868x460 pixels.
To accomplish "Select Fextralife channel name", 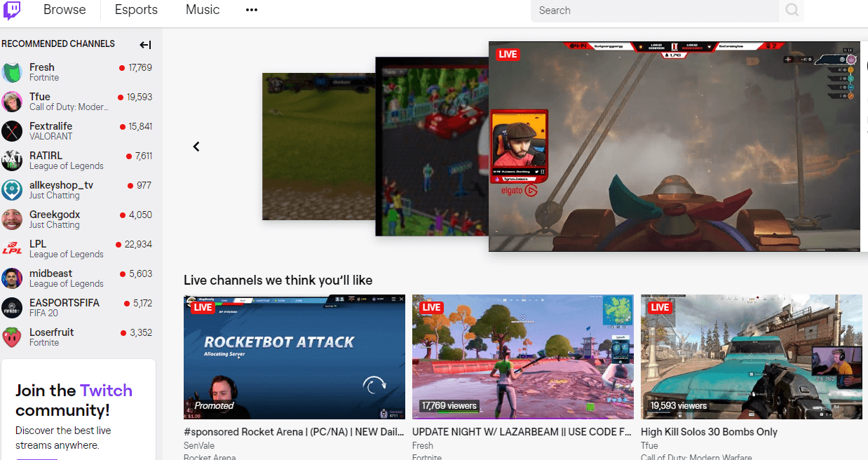I will coord(50,126).
